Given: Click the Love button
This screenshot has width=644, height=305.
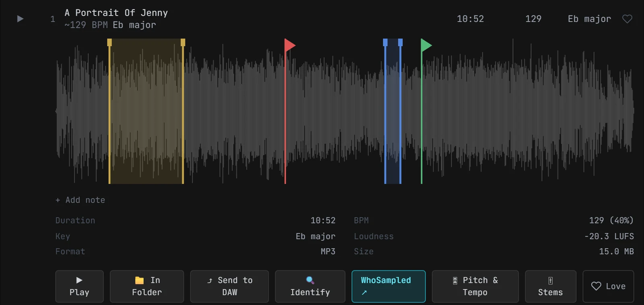Looking at the screenshot, I should point(608,286).
